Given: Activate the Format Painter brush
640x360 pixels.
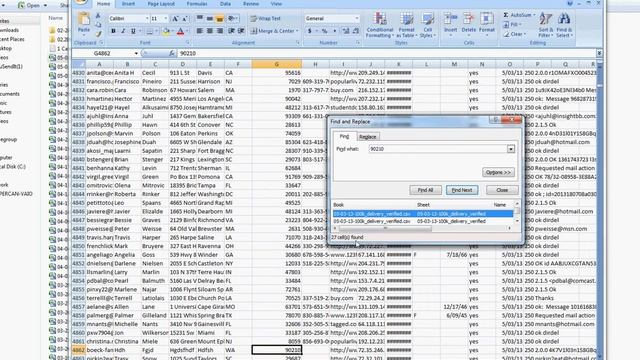Looking at the screenshot, I should [x=98, y=34].
